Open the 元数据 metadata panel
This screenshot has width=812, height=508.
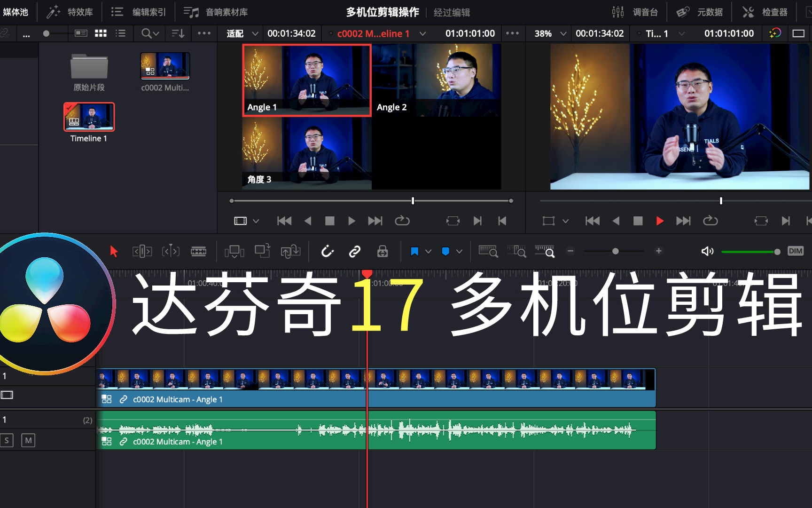tap(700, 12)
